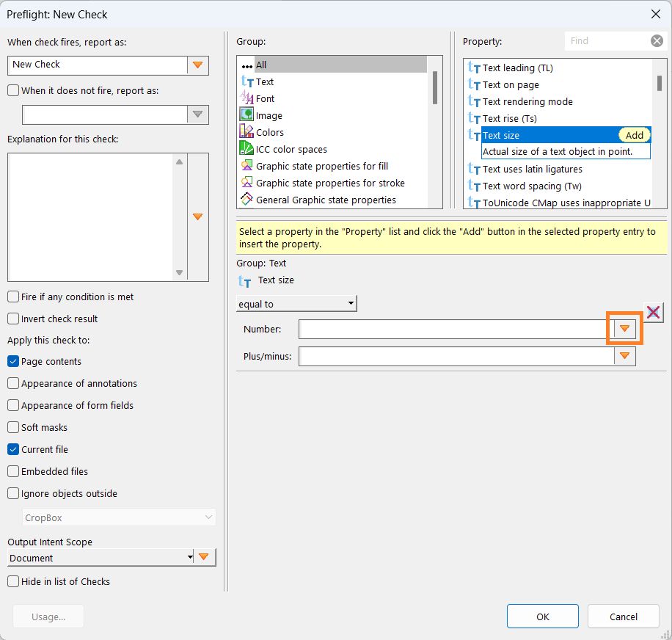Enable When it does not fire checkbox
Viewport: 672px width, 640px height.
[13, 90]
